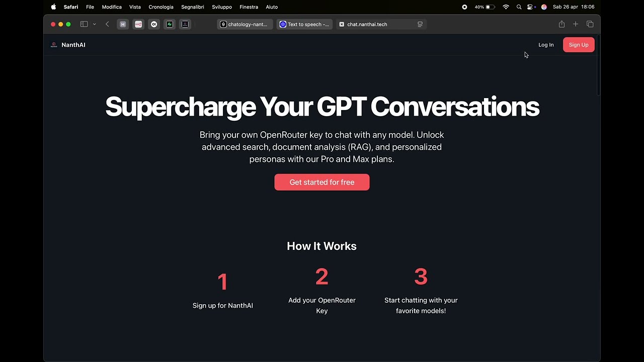Viewport: 644px width, 362px height.
Task: Click the Siri icon in menu bar
Action: pyautogui.click(x=544, y=7)
